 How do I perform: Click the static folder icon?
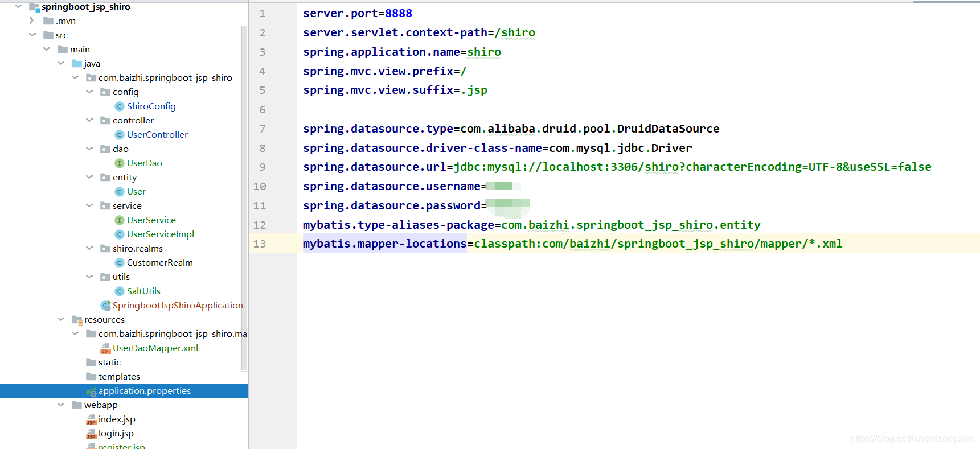[x=91, y=362]
